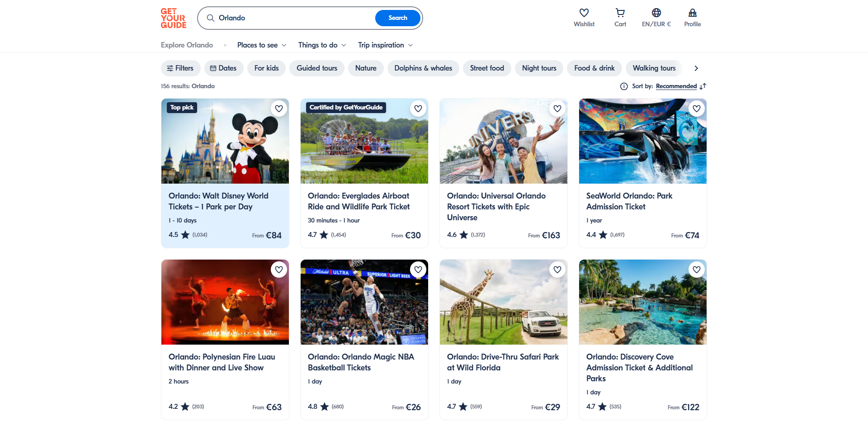The image size is (868, 431).
Task: Favorite the SeaWorld Orlando Park Admission Ticket
Action: (696, 109)
